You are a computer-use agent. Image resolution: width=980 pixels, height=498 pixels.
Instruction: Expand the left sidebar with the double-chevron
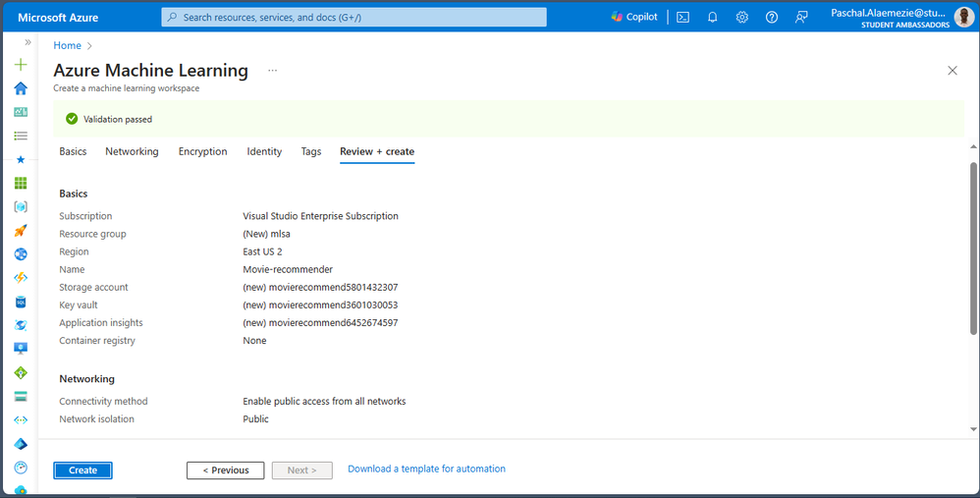27,42
